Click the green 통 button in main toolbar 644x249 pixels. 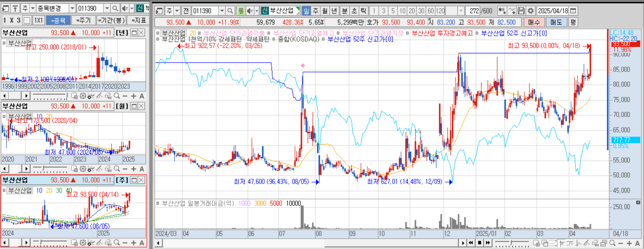pyautogui.click(x=241, y=11)
